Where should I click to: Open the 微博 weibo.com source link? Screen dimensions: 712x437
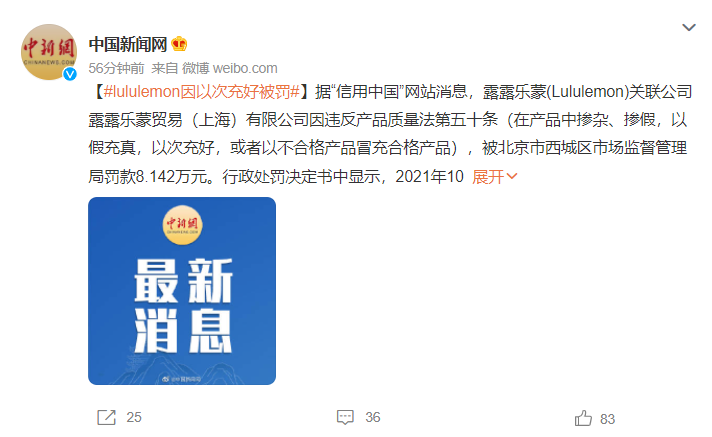click(x=230, y=68)
